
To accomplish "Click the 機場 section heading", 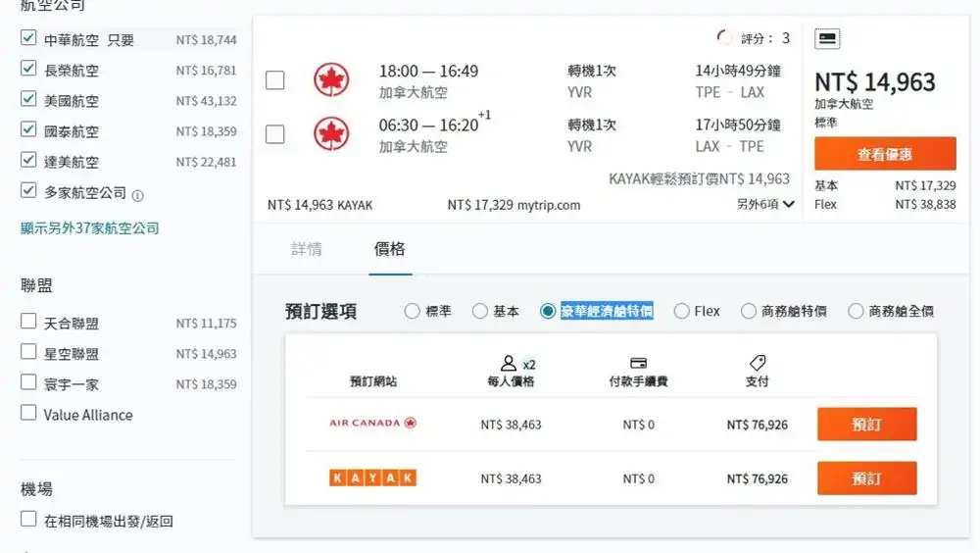I will click(36, 488).
